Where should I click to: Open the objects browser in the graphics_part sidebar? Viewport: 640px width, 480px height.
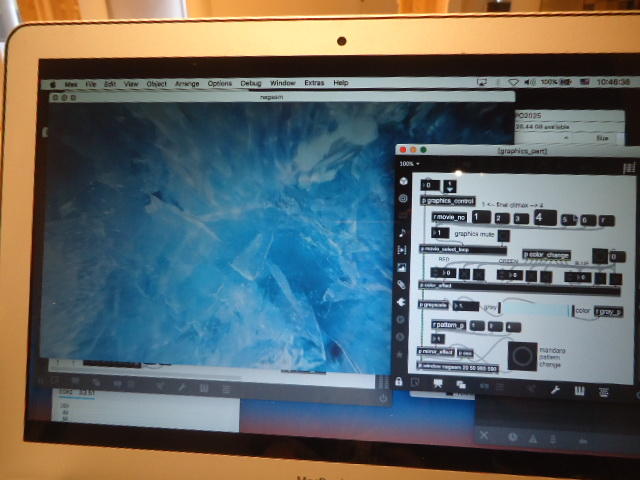pyautogui.click(x=403, y=181)
